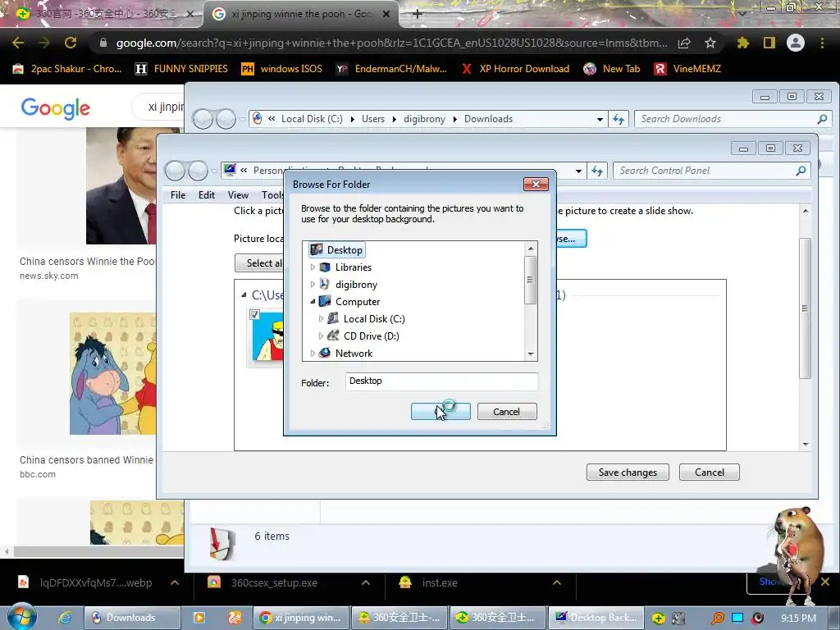Click Save changes button
This screenshot has height=630, width=840.
pyautogui.click(x=628, y=472)
